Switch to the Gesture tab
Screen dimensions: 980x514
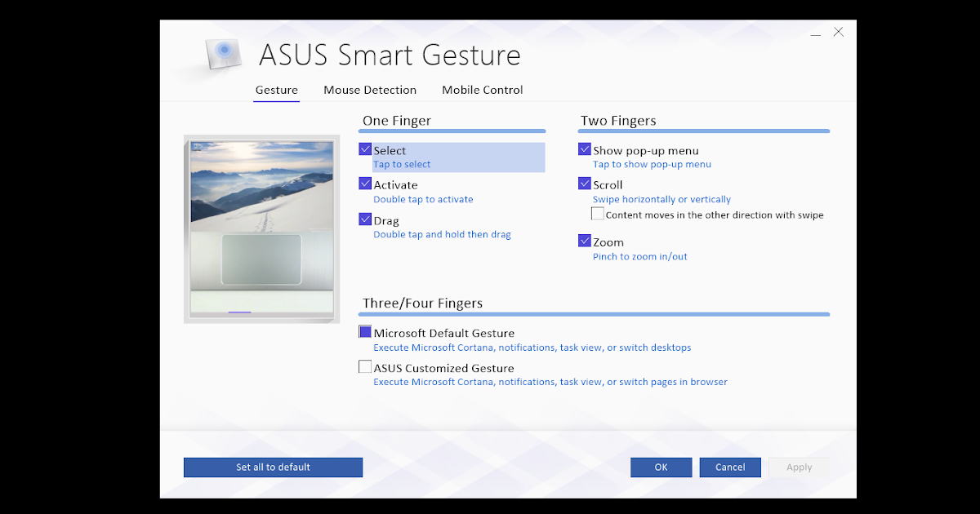point(277,91)
